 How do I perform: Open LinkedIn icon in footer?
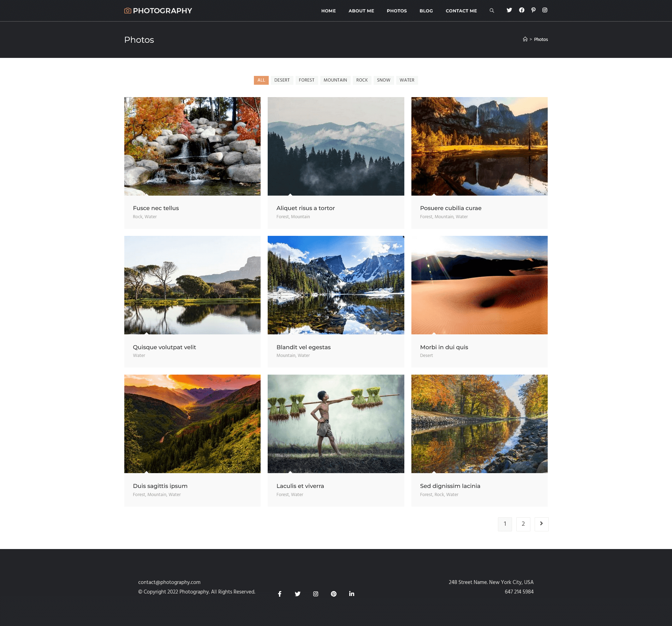[x=352, y=594]
